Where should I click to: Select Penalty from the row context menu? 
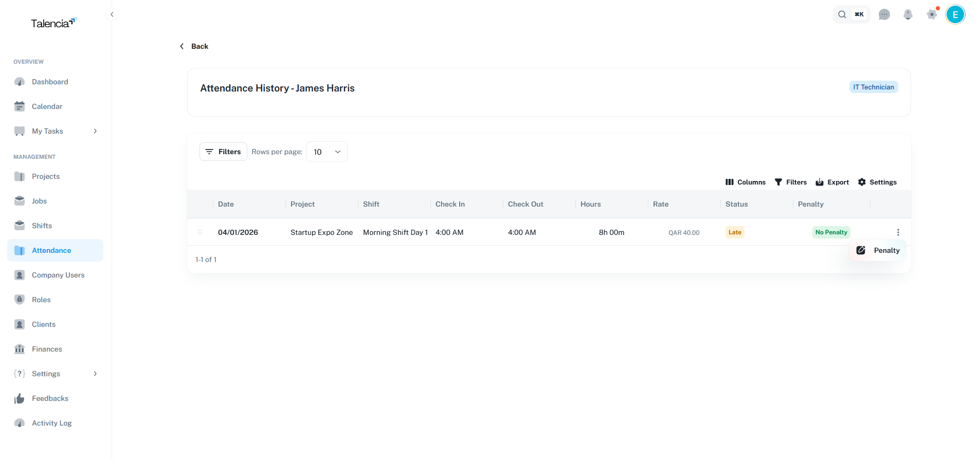[878, 250]
